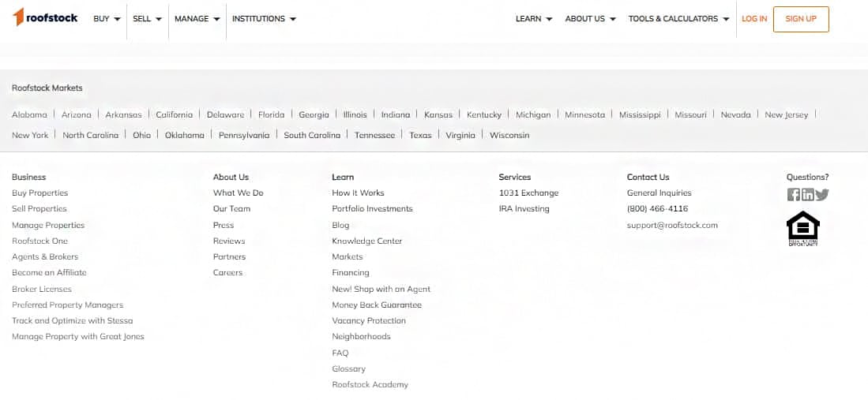Open the Blog link
The image size is (868, 400).
340,225
